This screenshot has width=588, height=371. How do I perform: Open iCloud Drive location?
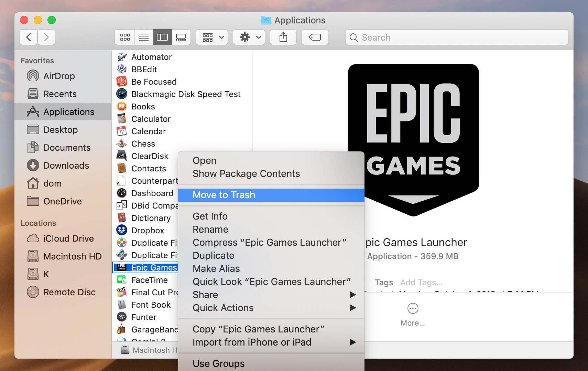(x=63, y=238)
